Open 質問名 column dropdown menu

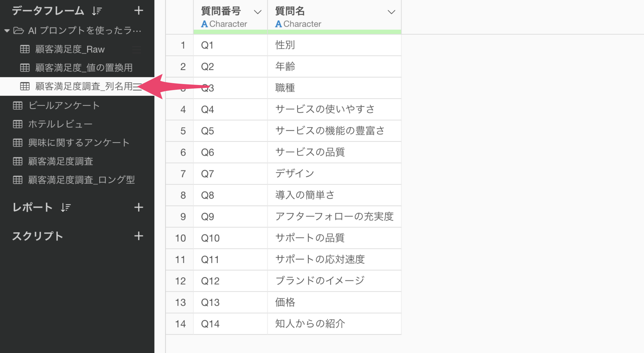click(x=391, y=12)
